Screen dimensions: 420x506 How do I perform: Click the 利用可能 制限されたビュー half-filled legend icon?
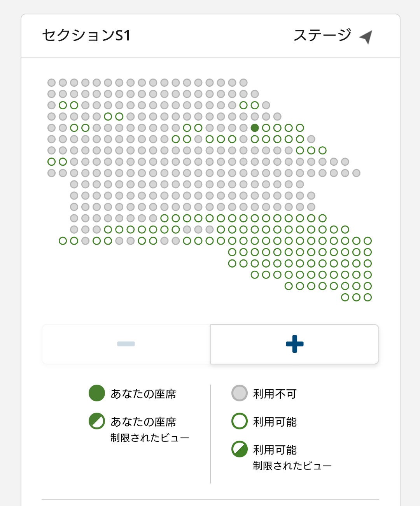tap(240, 449)
